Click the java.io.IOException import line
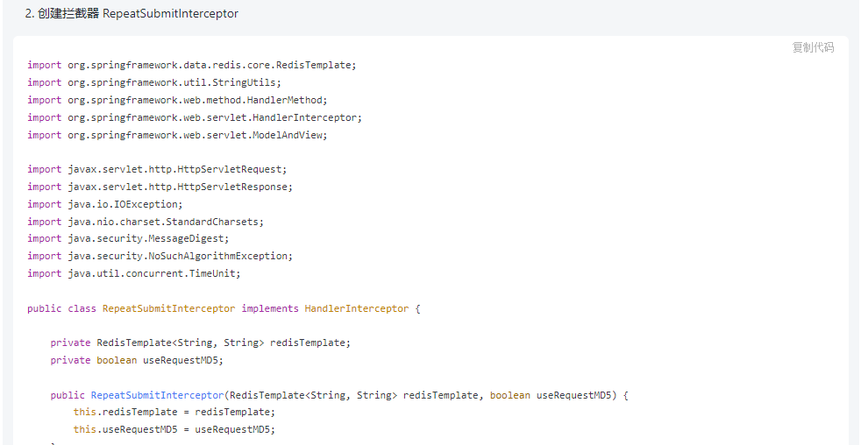Image resolution: width=868 pixels, height=445 pixels. 105,204
